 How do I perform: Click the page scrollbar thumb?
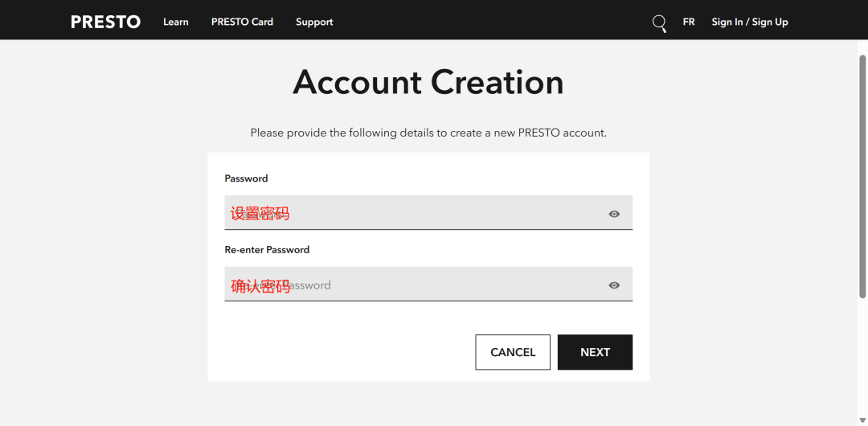click(x=862, y=177)
